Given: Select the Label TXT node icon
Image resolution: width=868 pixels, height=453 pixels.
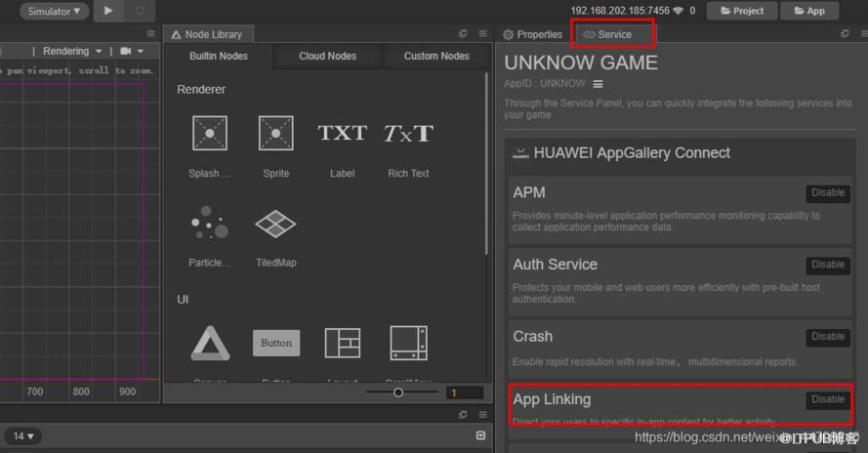Looking at the screenshot, I should (342, 133).
